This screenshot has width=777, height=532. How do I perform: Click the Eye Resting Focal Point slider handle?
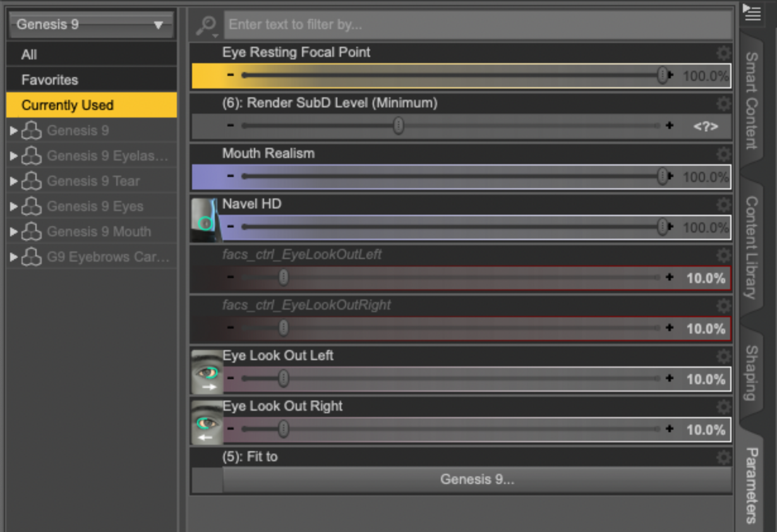[662, 75]
